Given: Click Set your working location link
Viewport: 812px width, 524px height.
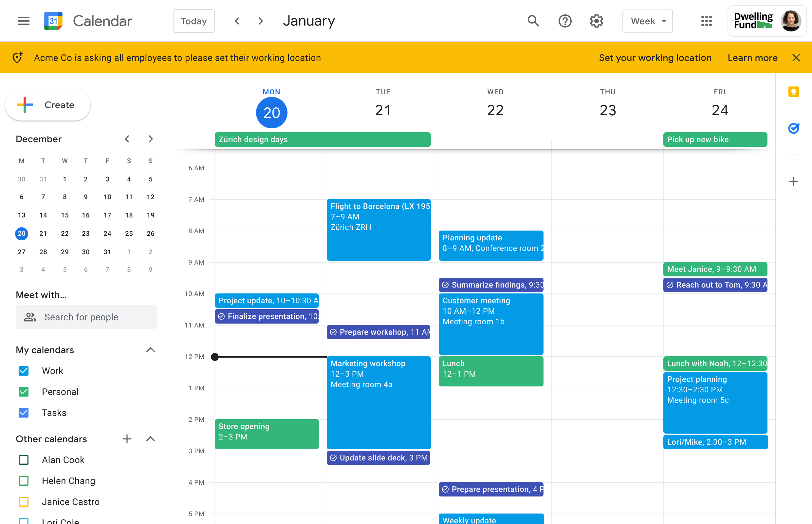Looking at the screenshot, I should [655, 58].
